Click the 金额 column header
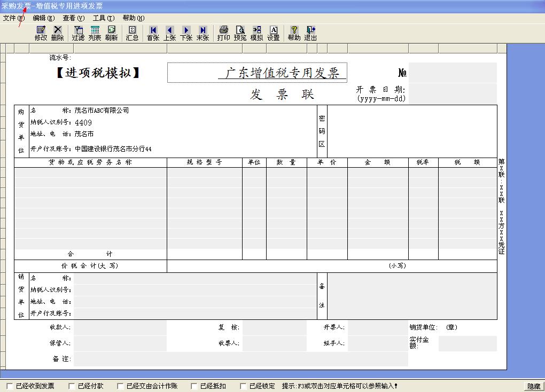The height and width of the screenshot is (392, 545). point(378,162)
